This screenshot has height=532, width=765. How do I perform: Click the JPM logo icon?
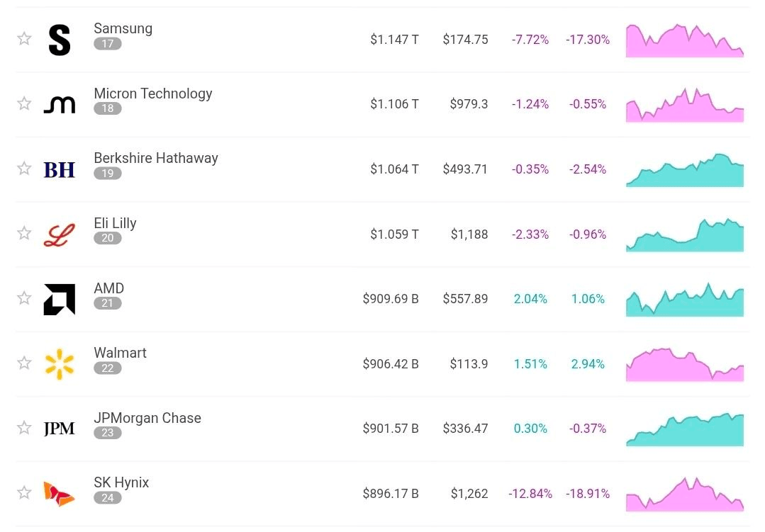coord(60,429)
